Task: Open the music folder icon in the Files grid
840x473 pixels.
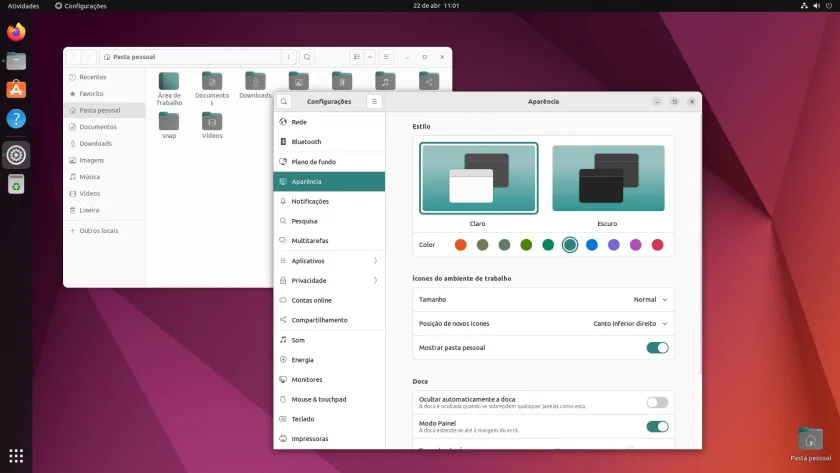Action: pyautogui.click(x=385, y=81)
